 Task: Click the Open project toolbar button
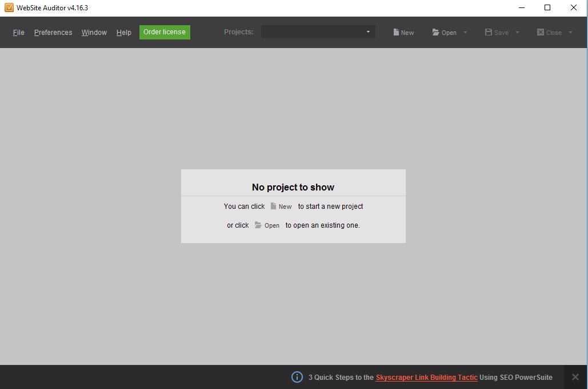(x=445, y=32)
